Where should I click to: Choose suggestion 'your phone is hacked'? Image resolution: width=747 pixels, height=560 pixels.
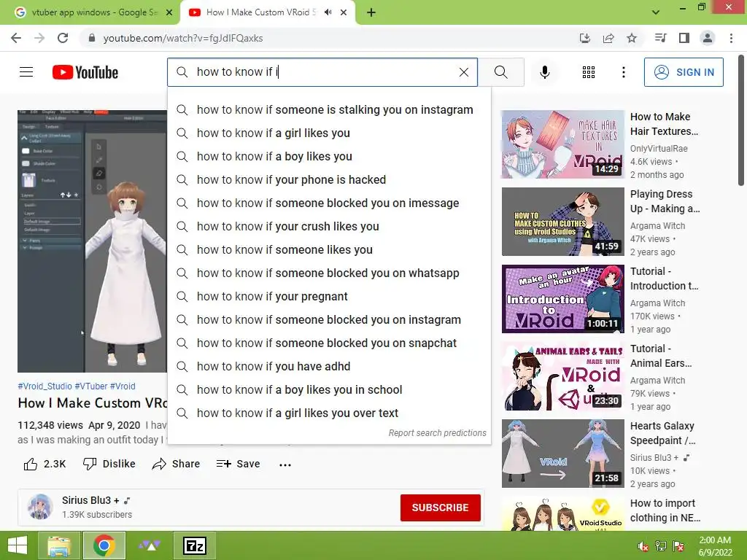click(x=329, y=179)
